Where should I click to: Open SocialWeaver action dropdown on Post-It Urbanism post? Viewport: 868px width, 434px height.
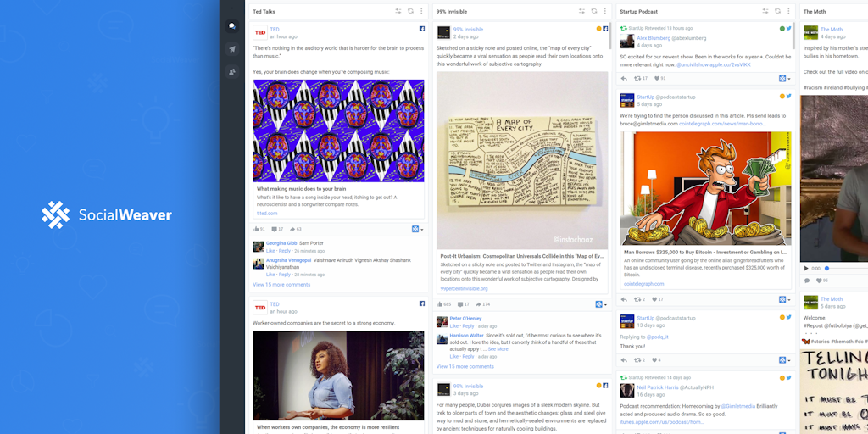(x=601, y=304)
